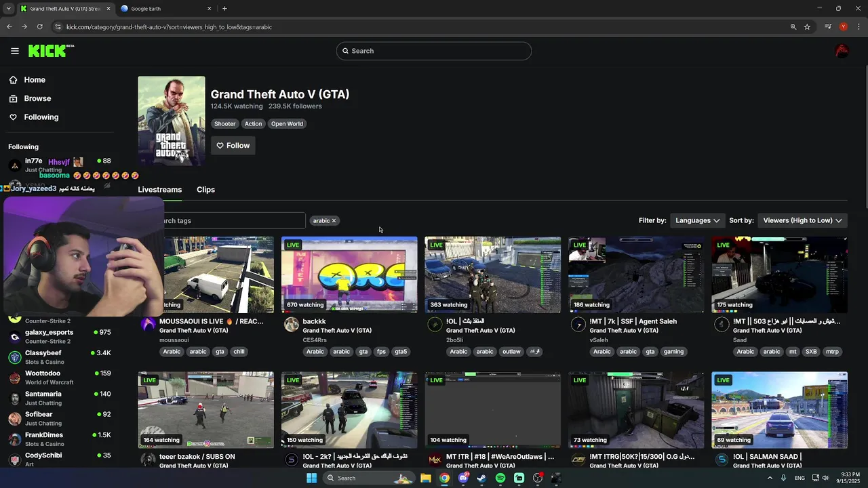The height and width of the screenshot is (488, 868).
Task: Click the Following heart icon in sidebar
Action: click(13, 117)
